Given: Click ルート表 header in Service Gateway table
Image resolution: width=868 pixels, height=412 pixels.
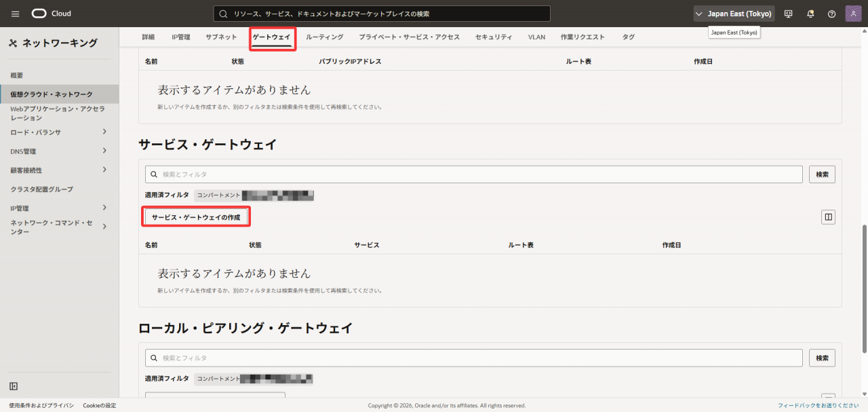Looking at the screenshot, I should [x=521, y=245].
